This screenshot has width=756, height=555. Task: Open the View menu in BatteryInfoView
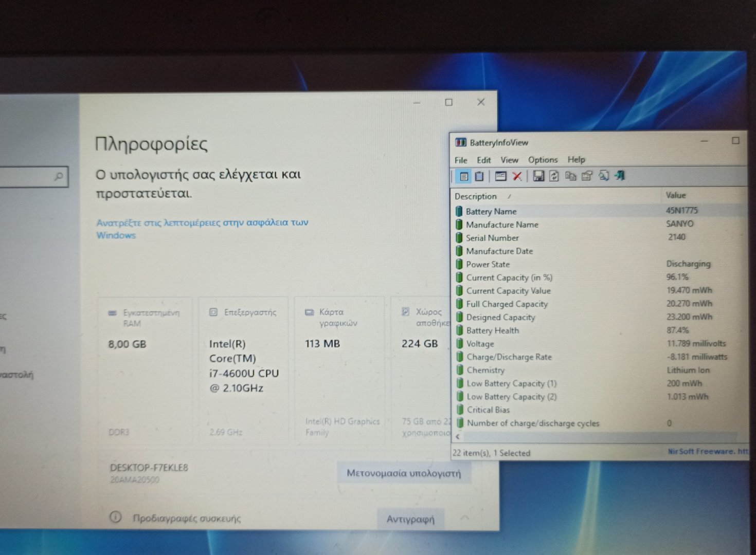509,160
